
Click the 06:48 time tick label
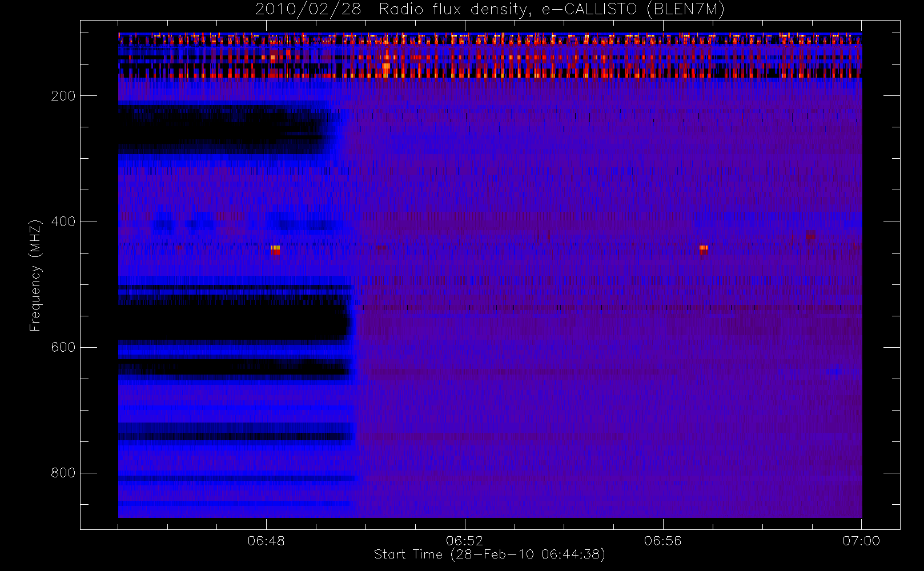[x=266, y=540]
